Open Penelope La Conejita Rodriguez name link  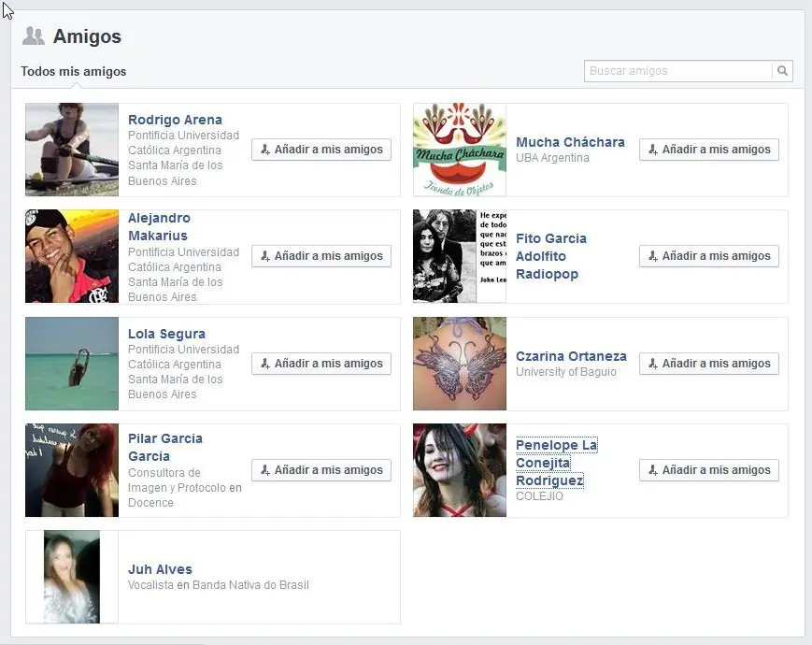(x=557, y=463)
